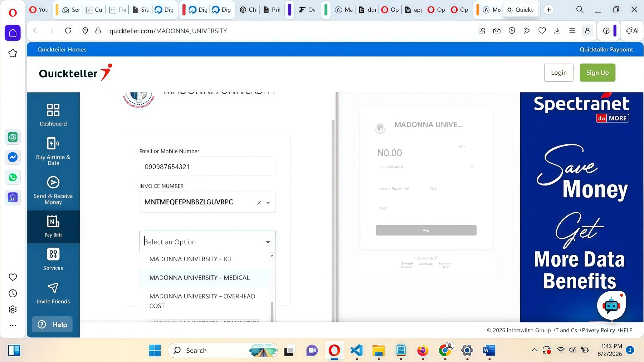This screenshot has height=362, width=644.
Task: Click the Spectranet do MORE advertisement
Action: 581,207
